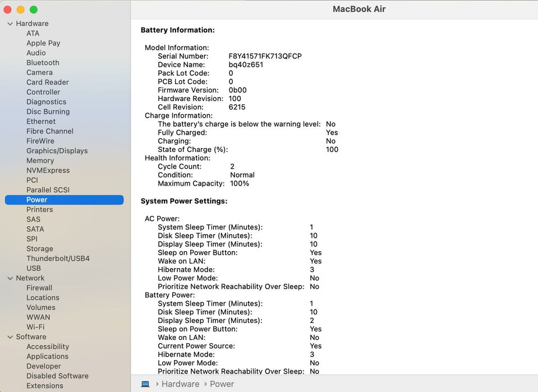
Task: Select Memory in the sidebar
Action: coord(40,160)
